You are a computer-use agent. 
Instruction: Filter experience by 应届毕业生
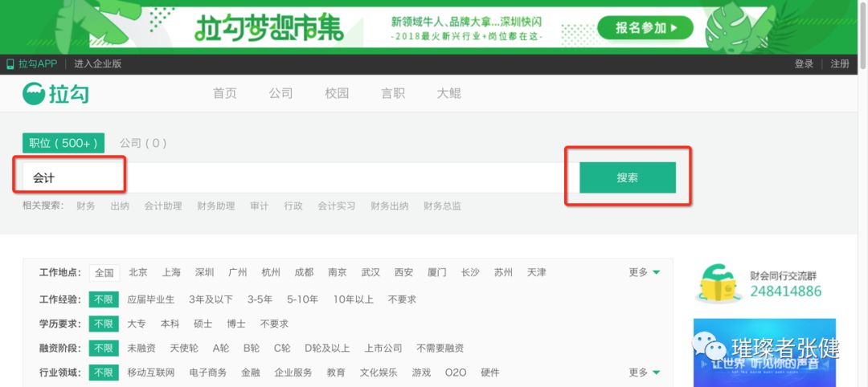click(x=150, y=299)
